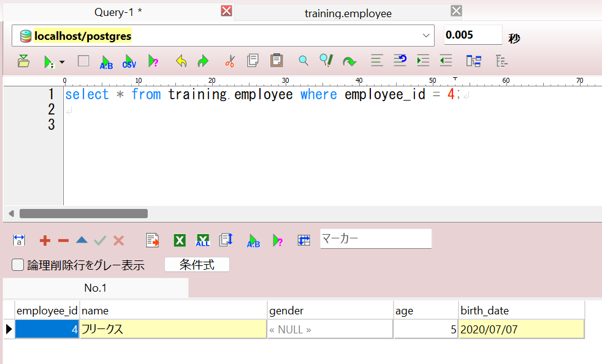Screen dimensions: 602x364
Task: Click the CSV export run icon
Action: [x=129, y=61]
